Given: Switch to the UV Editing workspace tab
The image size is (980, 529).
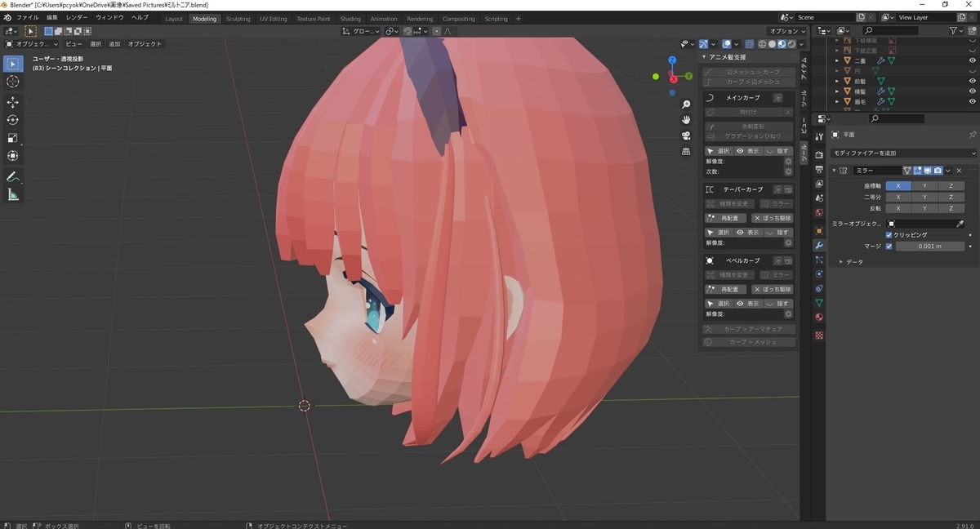Looking at the screenshot, I should 274,19.
